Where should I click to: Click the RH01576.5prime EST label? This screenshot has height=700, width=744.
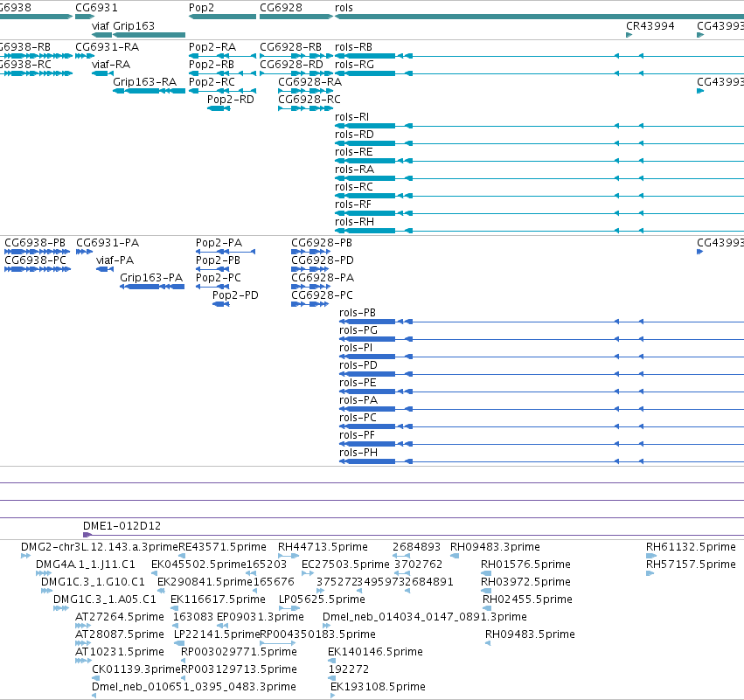coord(525,565)
